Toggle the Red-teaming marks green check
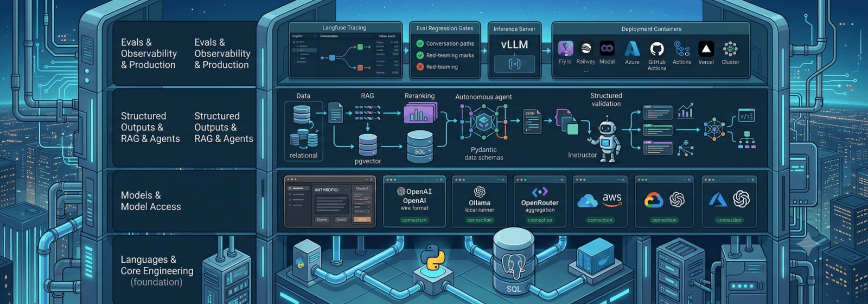868x304 pixels. pyautogui.click(x=420, y=55)
